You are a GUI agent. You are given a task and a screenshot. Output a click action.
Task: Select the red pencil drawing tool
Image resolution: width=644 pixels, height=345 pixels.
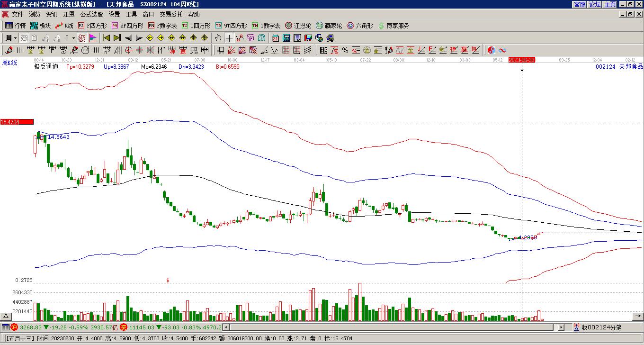(9, 50)
